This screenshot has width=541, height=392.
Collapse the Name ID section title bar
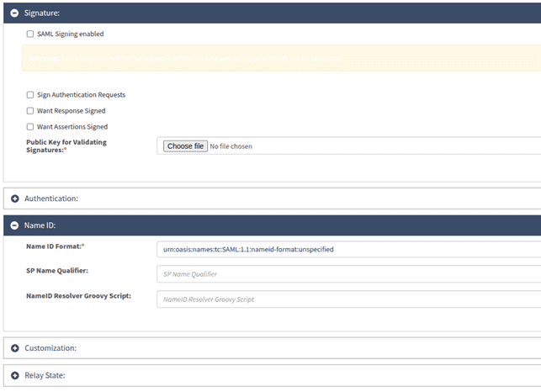pos(40,225)
